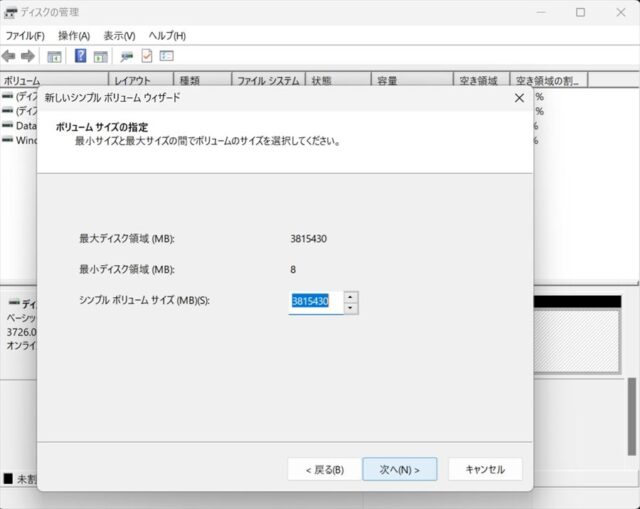
Task: Click the forward arrow toolbar icon
Action: pos(27,56)
